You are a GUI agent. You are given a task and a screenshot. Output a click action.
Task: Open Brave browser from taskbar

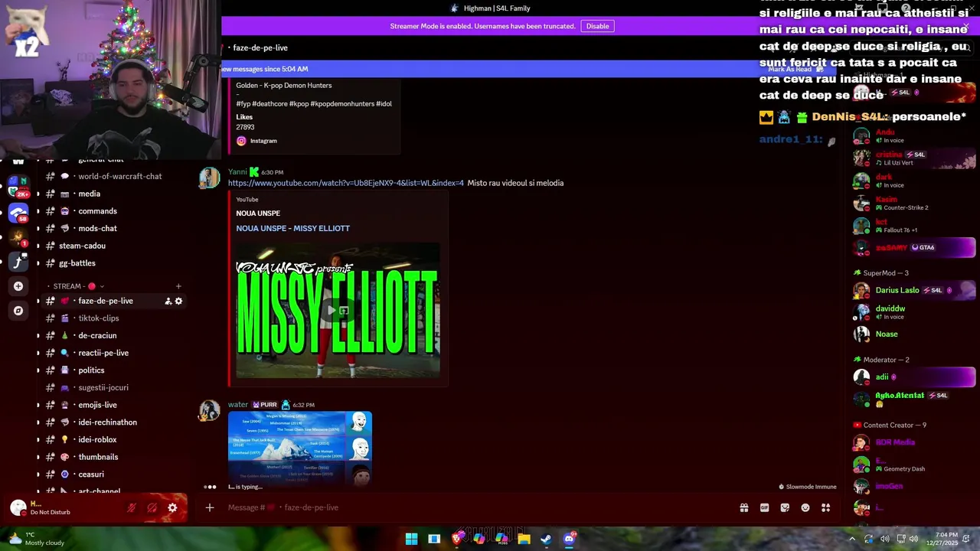coord(456,539)
